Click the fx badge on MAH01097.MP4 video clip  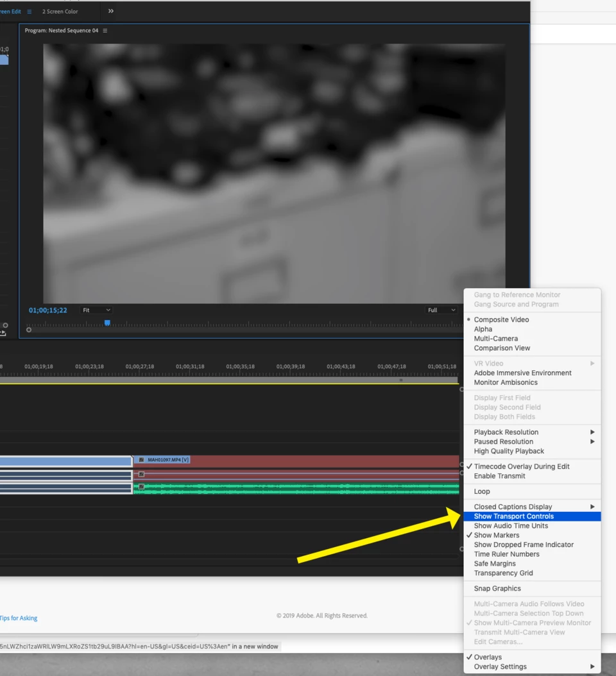click(x=141, y=460)
